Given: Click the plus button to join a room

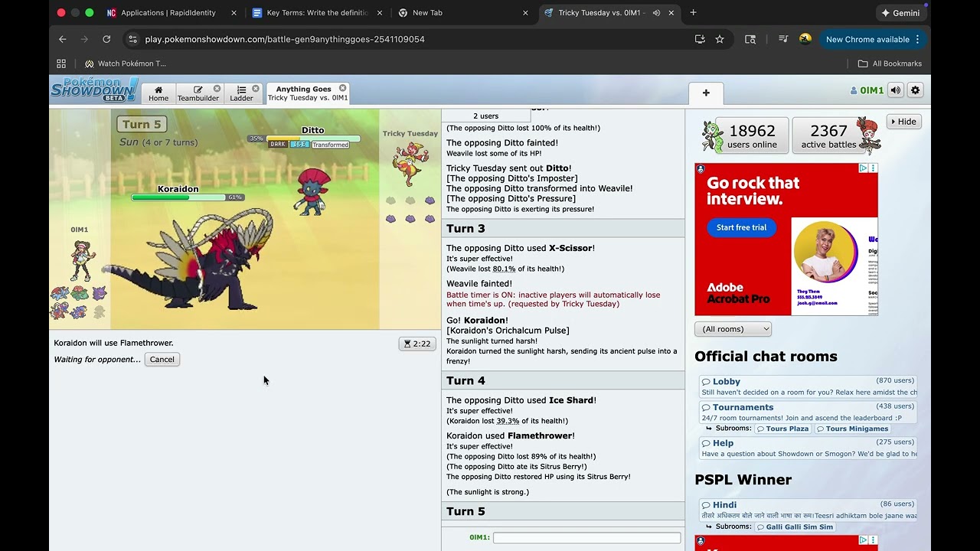Looking at the screenshot, I should 706,93.
